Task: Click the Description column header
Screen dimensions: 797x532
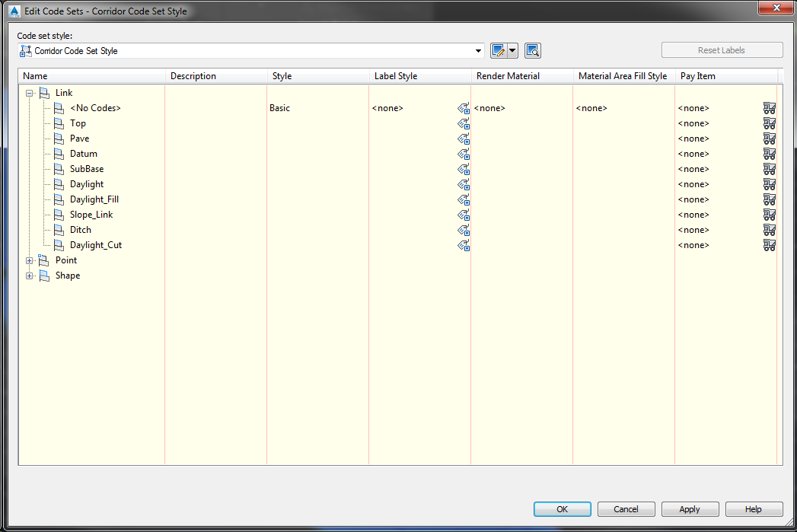Action: click(216, 75)
